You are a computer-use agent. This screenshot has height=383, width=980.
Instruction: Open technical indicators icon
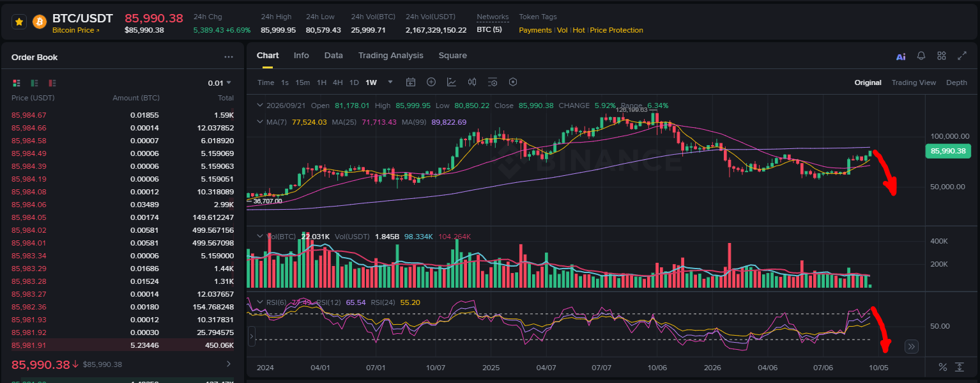(452, 82)
